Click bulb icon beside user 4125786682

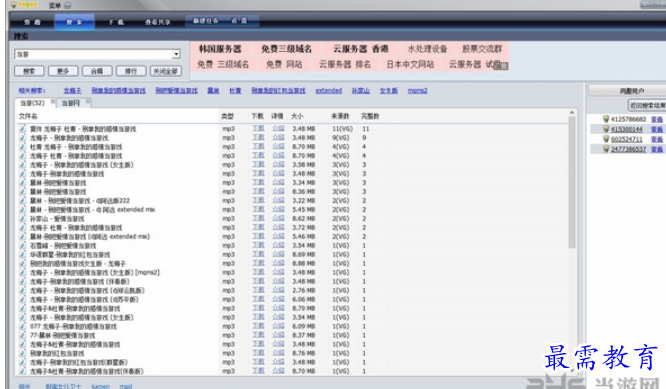[606, 119]
